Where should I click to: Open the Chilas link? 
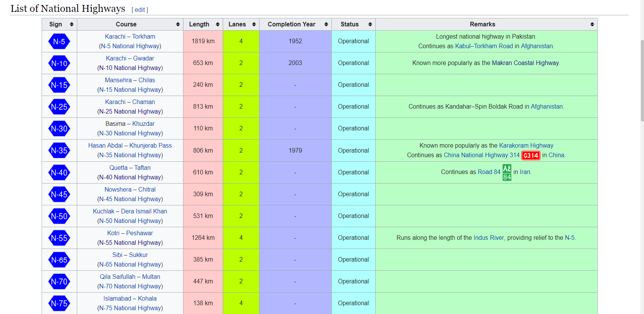147,80
